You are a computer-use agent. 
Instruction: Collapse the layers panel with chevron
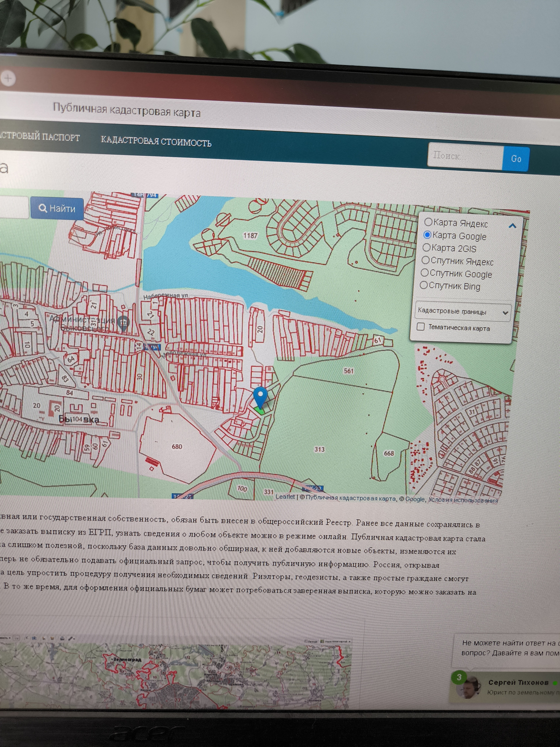click(512, 226)
